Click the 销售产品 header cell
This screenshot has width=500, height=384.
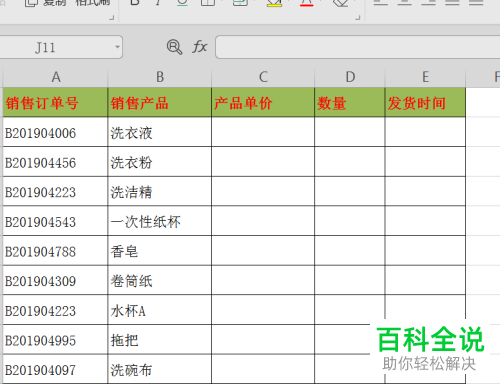160,102
